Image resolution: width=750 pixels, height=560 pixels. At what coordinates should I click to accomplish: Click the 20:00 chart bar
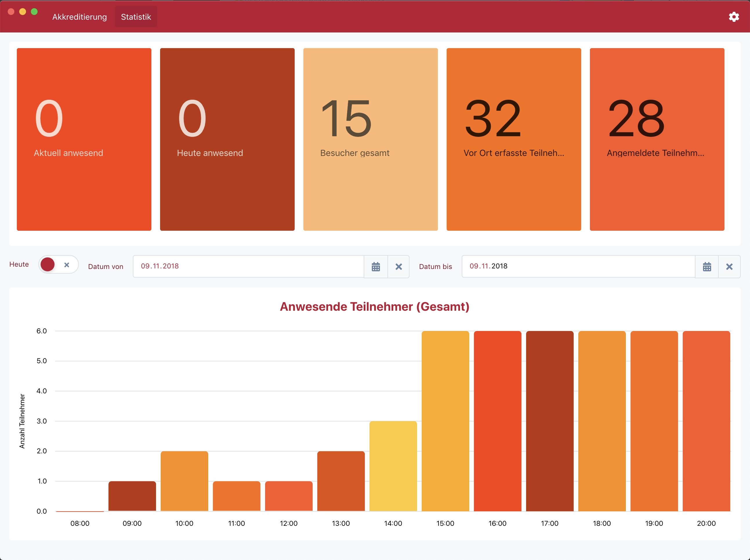[706, 421]
